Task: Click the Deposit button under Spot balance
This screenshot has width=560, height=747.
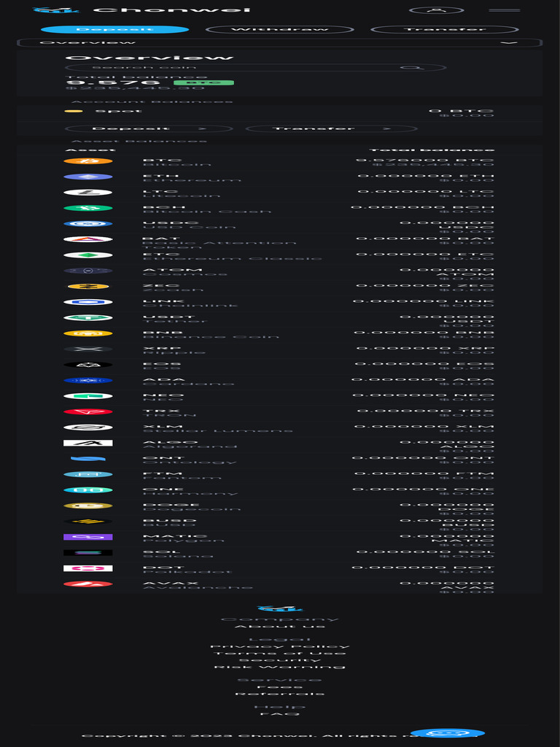Action: tap(149, 128)
